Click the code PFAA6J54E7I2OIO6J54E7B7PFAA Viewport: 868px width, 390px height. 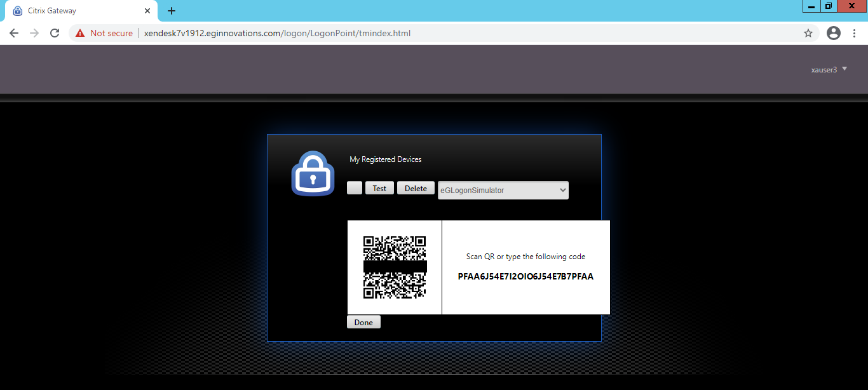[x=526, y=276]
